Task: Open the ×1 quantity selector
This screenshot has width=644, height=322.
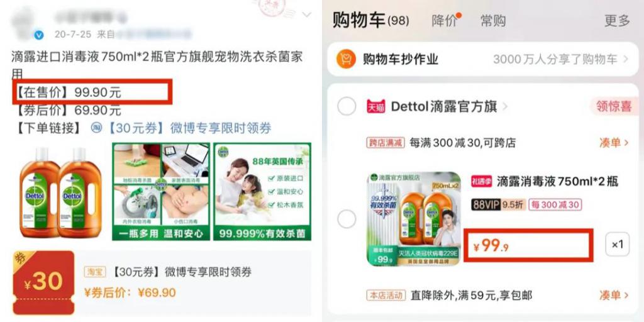Action: tap(618, 245)
